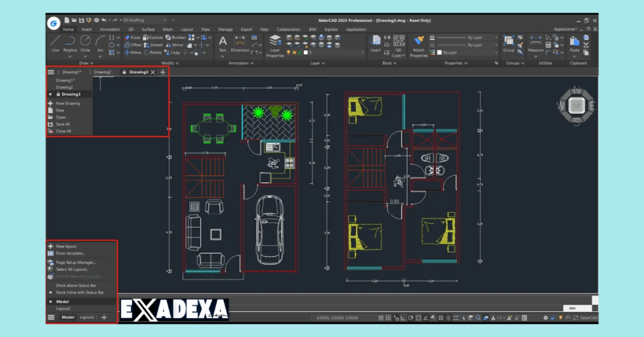Choose Layout2 in the layout list

[x=64, y=308]
